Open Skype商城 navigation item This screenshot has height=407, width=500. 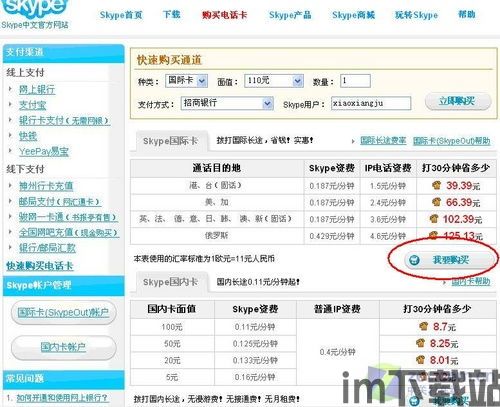click(353, 15)
